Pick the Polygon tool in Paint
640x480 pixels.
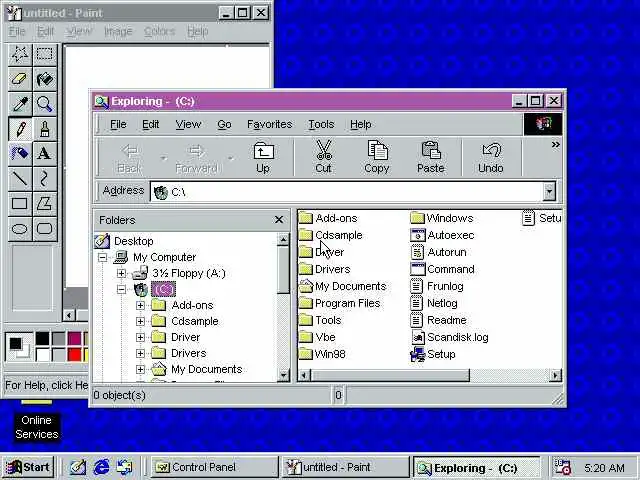pyautogui.click(x=44, y=204)
